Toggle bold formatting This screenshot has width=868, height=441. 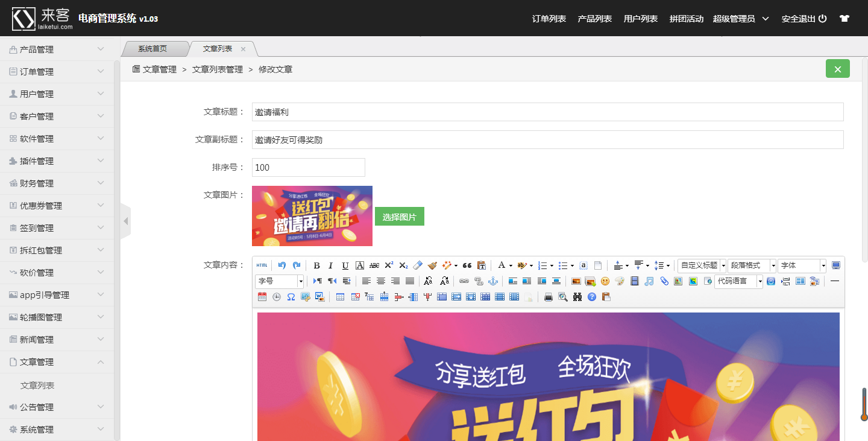[x=316, y=265]
